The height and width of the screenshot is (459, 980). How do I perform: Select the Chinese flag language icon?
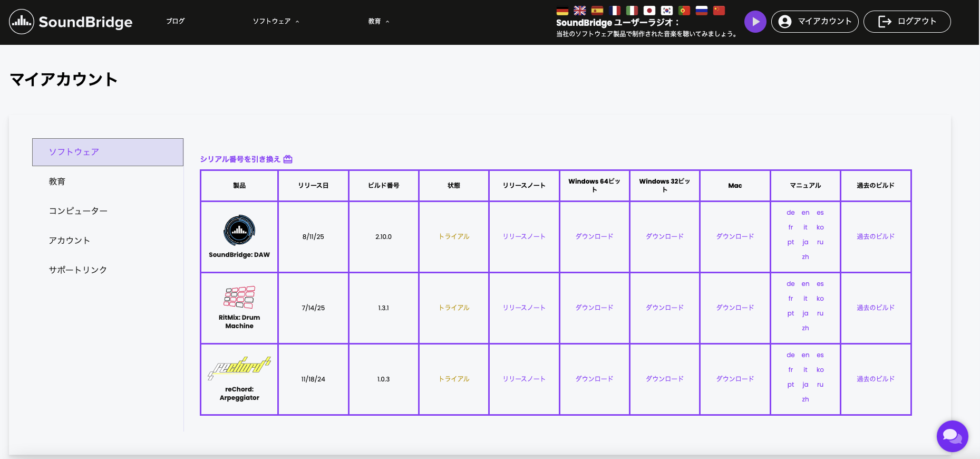tap(719, 11)
